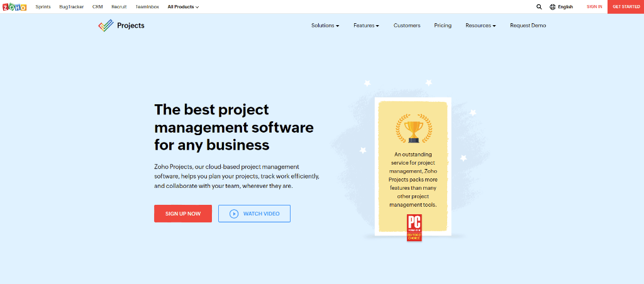The width and height of the screenshot is (644, 284).
Task: Open the search magnifier icon
Action: tap(539, 6)
